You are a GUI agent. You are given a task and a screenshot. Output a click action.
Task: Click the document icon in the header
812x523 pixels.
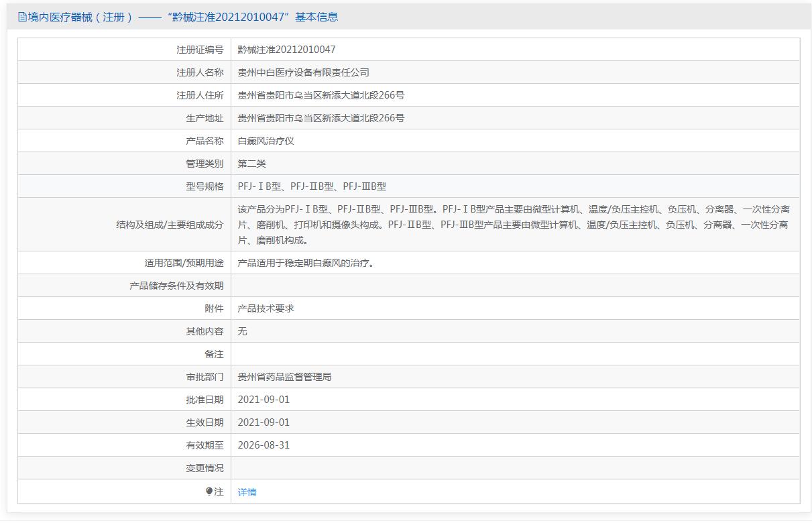(22, 17)
